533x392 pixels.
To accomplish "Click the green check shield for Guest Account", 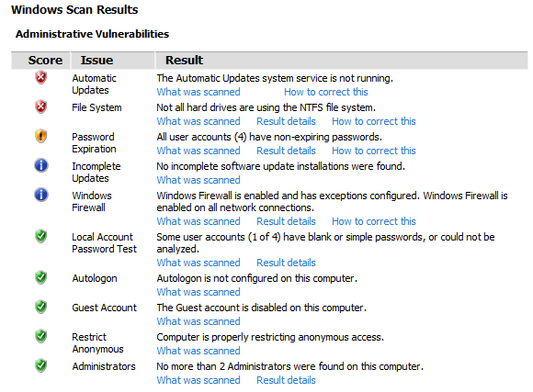I will [40, 307].
